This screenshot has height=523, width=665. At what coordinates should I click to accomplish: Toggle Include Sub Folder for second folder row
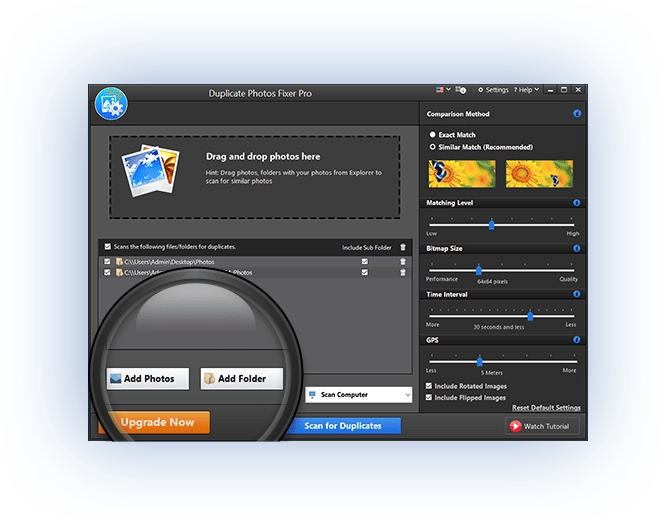[x=365, y=272]
